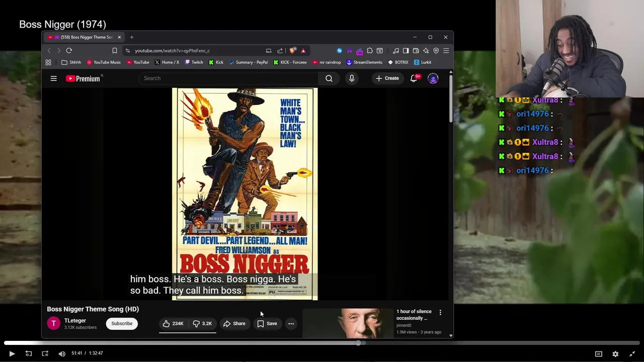Open options for 1 hour of silence video

pos(440,312)
